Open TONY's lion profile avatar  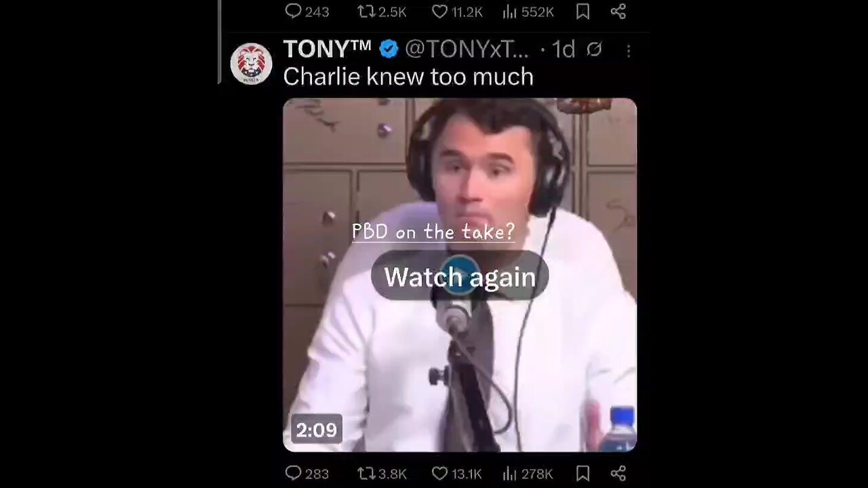tap(251, 64)
